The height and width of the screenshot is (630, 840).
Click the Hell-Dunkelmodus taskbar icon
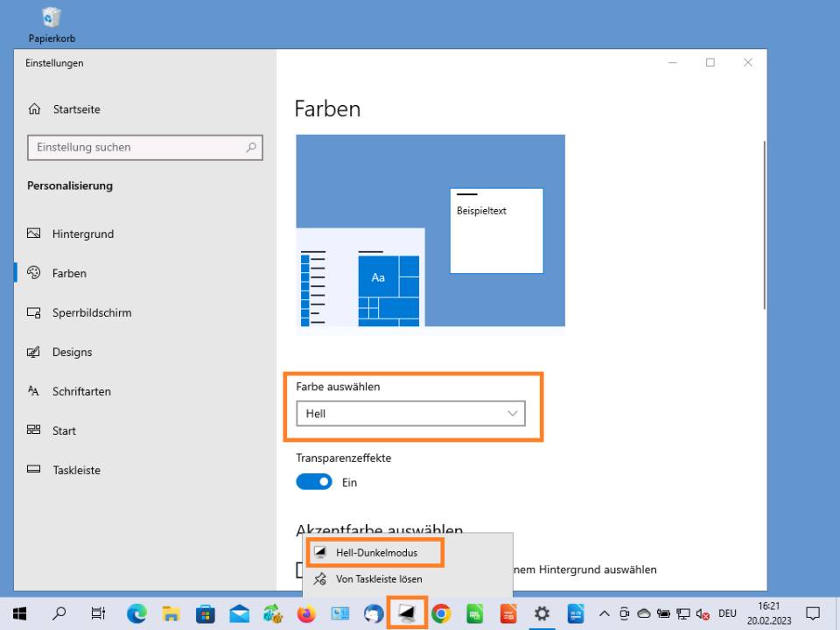(407, 613)
